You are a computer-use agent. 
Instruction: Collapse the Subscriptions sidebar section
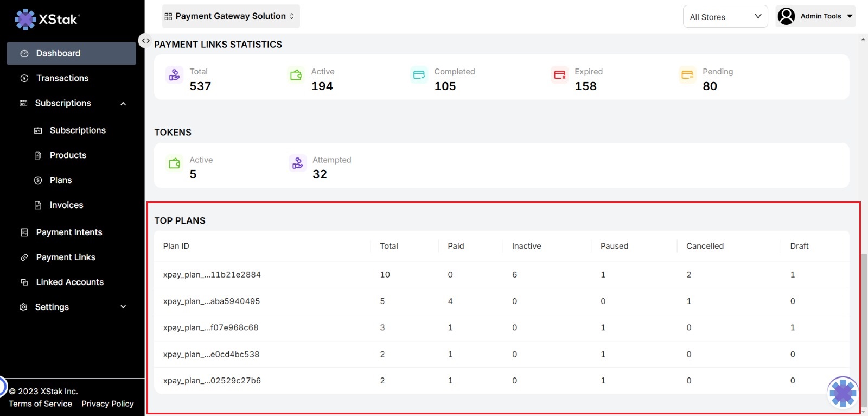click(123, 104)
